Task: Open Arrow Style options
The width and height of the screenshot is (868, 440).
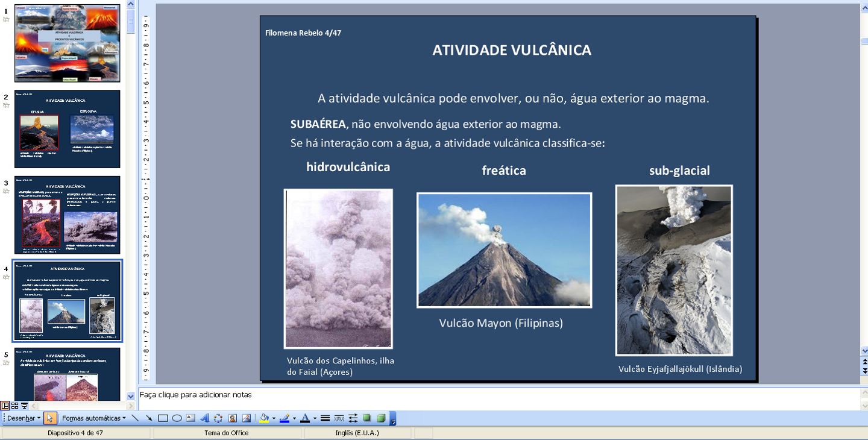Action: pos(353,418)
